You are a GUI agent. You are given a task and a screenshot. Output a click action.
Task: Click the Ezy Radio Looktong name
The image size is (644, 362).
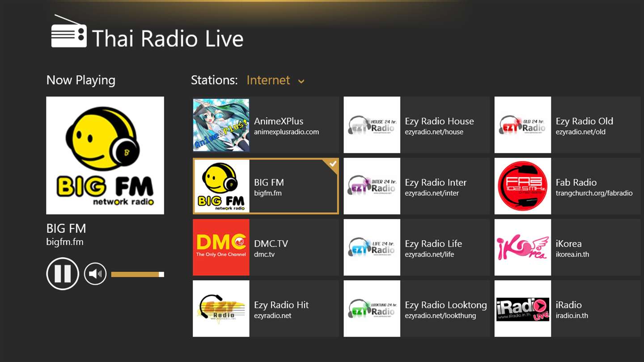[446, 305]
